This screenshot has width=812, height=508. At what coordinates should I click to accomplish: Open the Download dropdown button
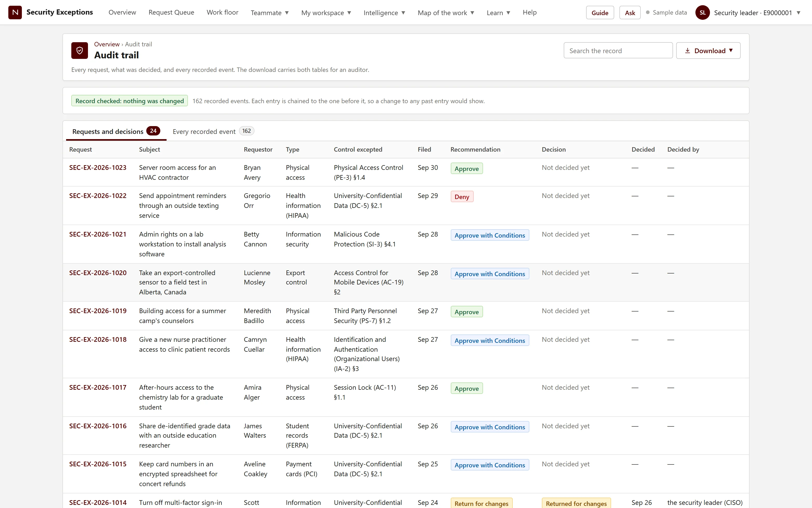tap(708, 50)
